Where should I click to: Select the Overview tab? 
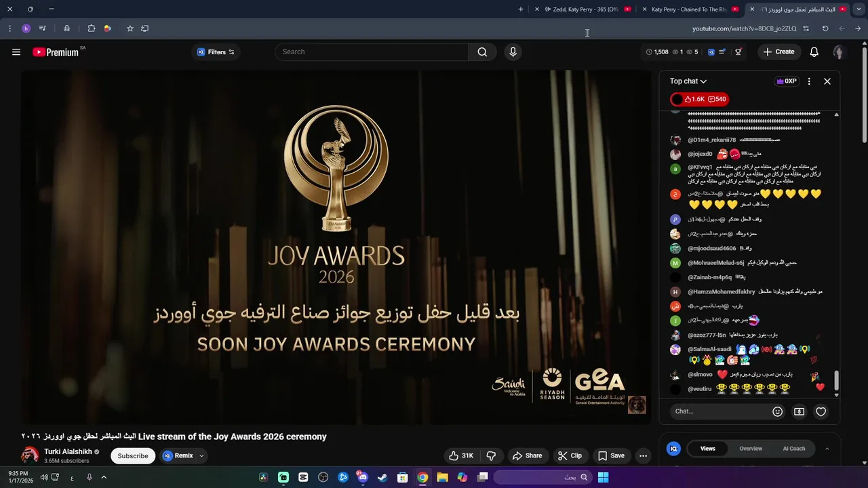click(x=751, y=449)
